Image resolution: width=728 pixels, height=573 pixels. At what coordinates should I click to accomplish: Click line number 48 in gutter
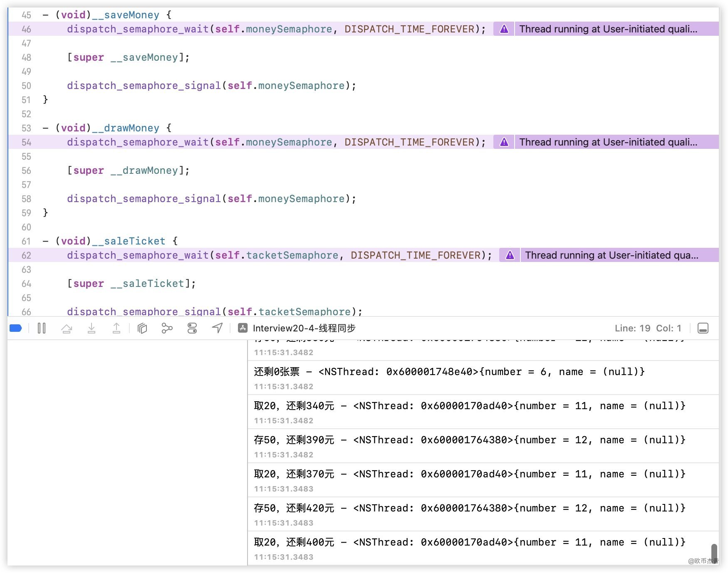(26, 57)
